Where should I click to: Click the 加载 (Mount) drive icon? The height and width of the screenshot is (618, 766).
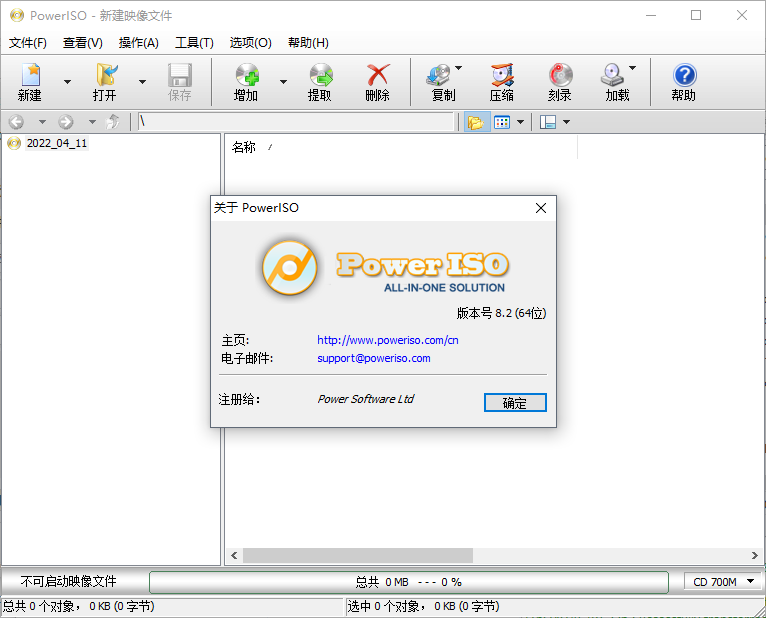[x=612, y=75]
